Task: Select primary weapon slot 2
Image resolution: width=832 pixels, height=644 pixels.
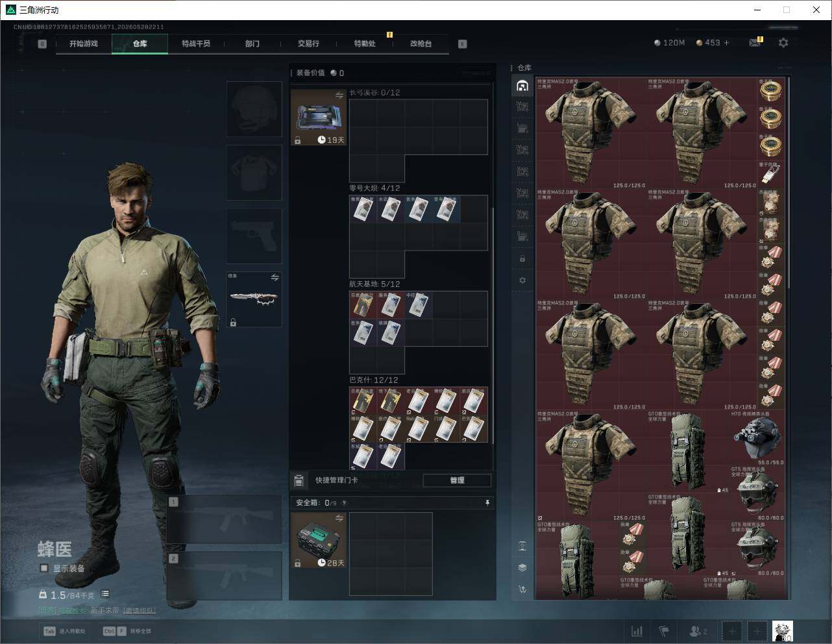Action: [224, 576]
